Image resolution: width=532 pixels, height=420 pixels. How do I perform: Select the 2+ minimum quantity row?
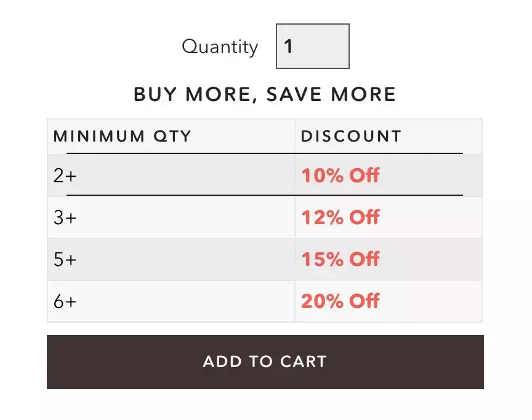click(265, 176)
